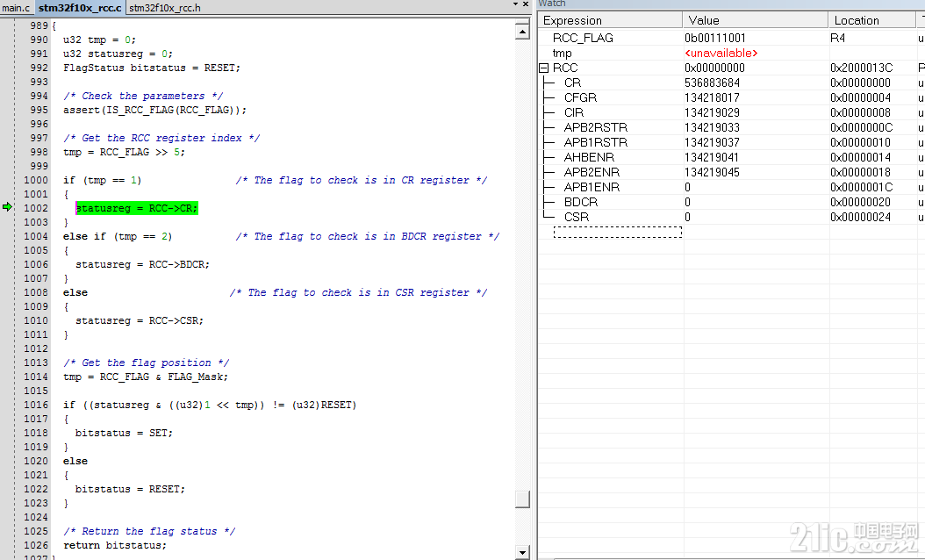The width and height of the screenshot is (925, 560).
Task: Click the AHBENR value 134219041
Action: coord(712,158)
